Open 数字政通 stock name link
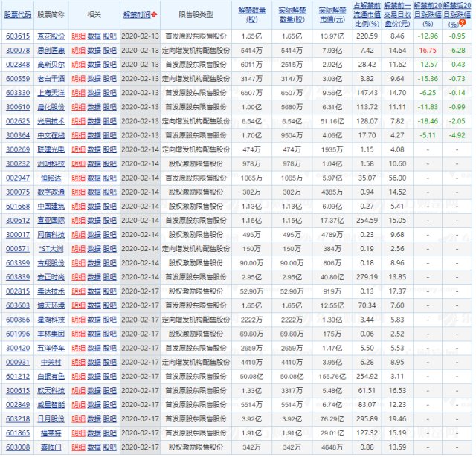 [51, 192]
